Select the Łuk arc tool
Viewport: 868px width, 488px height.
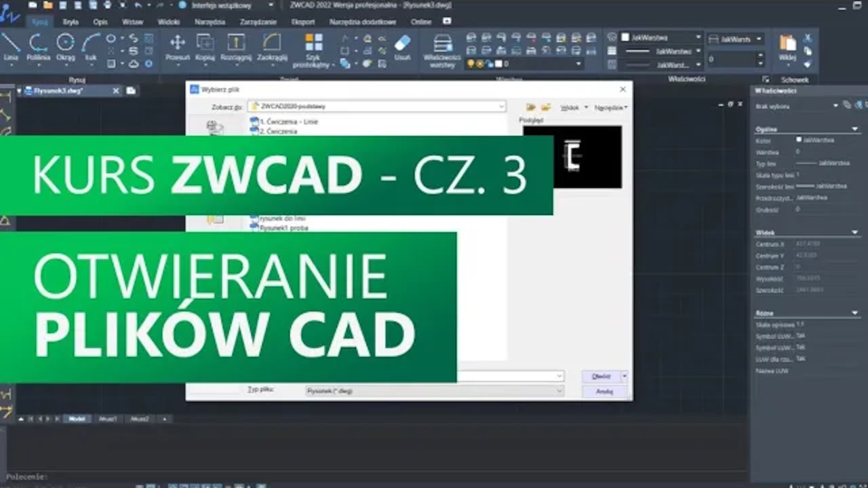(91, 47)
